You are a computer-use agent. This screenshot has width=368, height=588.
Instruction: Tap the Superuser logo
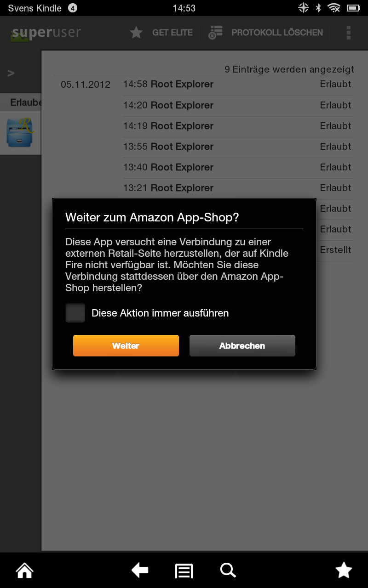[46, 33]
